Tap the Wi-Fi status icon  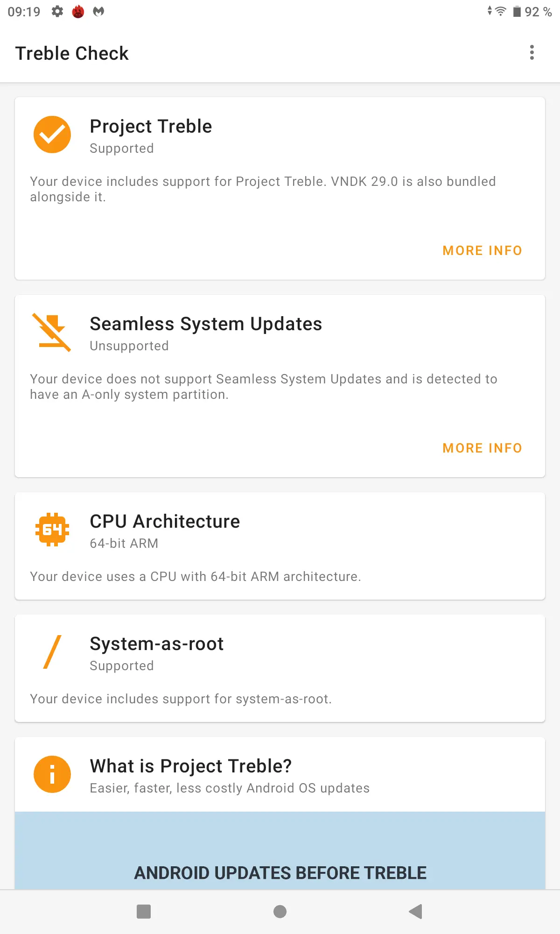click(500, 11)
